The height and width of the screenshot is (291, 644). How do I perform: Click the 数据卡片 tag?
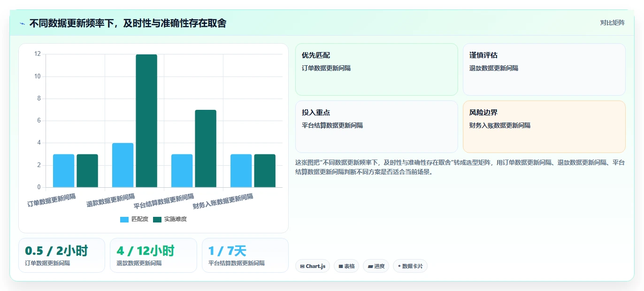[x=410, y=266]
